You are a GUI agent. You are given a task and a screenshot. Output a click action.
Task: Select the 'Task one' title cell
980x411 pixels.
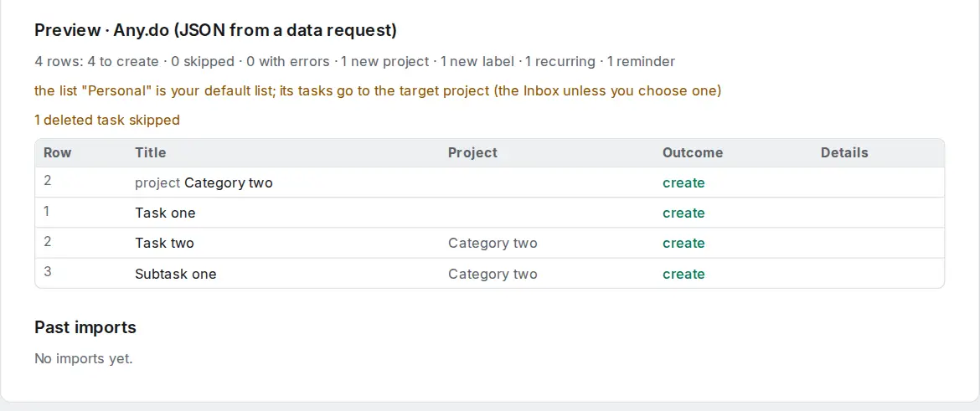[165, 213]
